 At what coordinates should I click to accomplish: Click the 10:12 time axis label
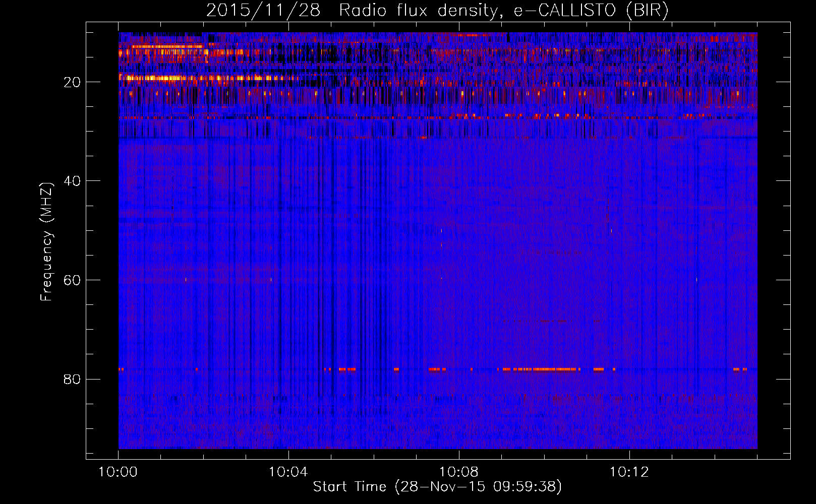[x=629, y=472]
